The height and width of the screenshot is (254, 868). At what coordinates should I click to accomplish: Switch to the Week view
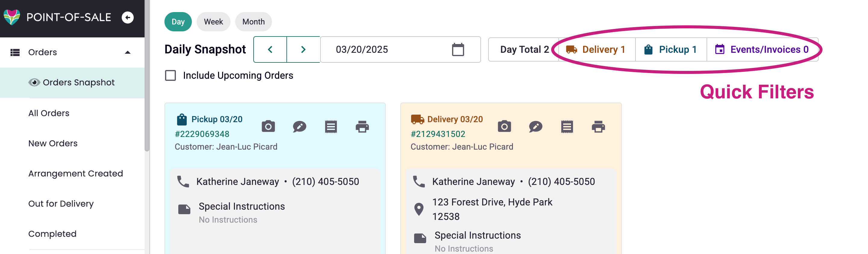coord(213,22)
